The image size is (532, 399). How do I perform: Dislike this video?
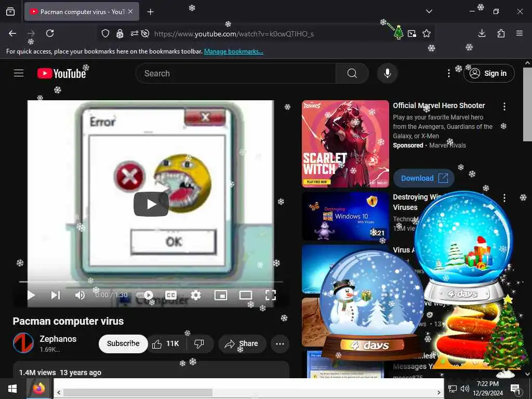tap(199, 344)
